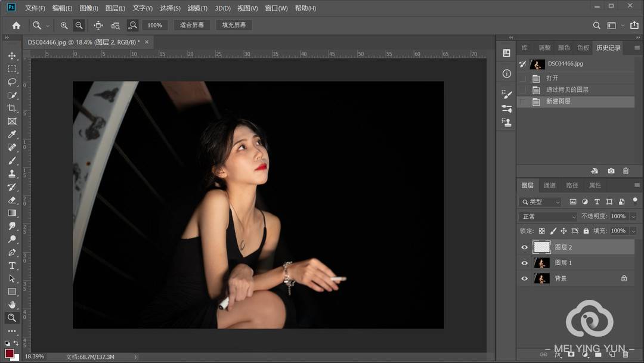This screenshot has height=363, width=644.
Task: Select the Frame tool
Action: 12,121
